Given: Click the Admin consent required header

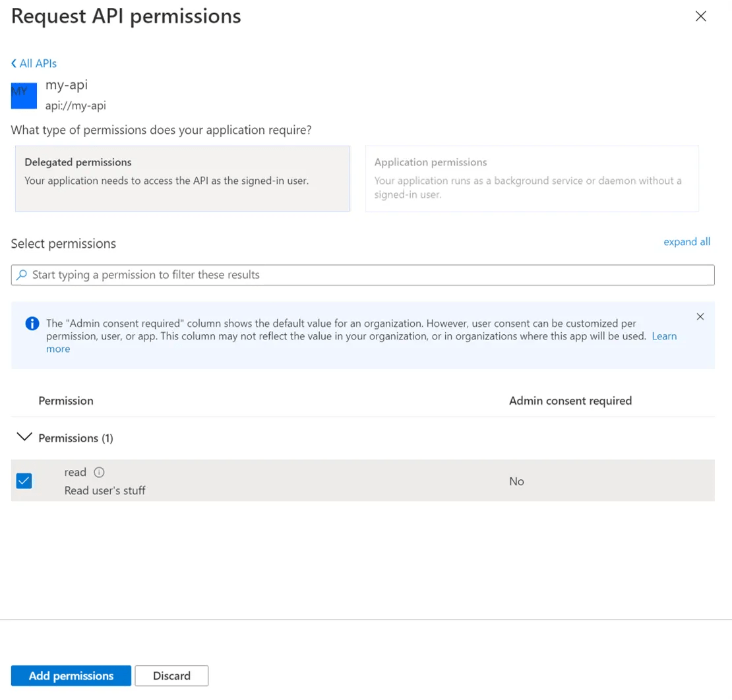Looking at the screenshot, I should (570, 401).
